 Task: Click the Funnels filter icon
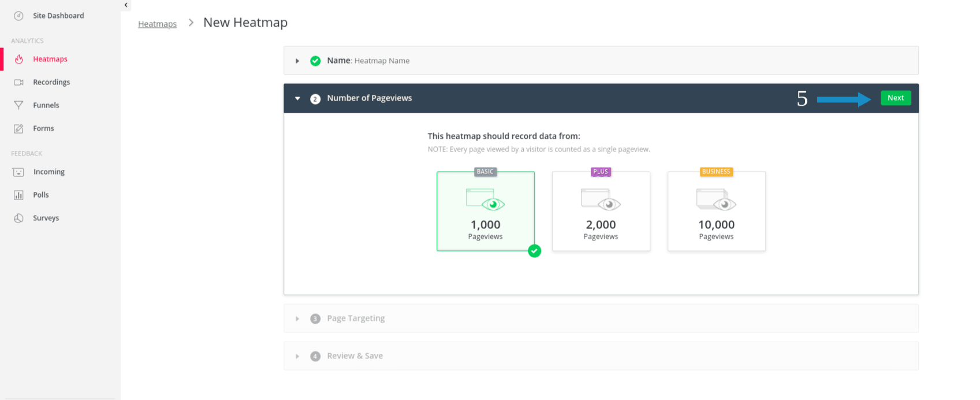[x=18, y=105]
